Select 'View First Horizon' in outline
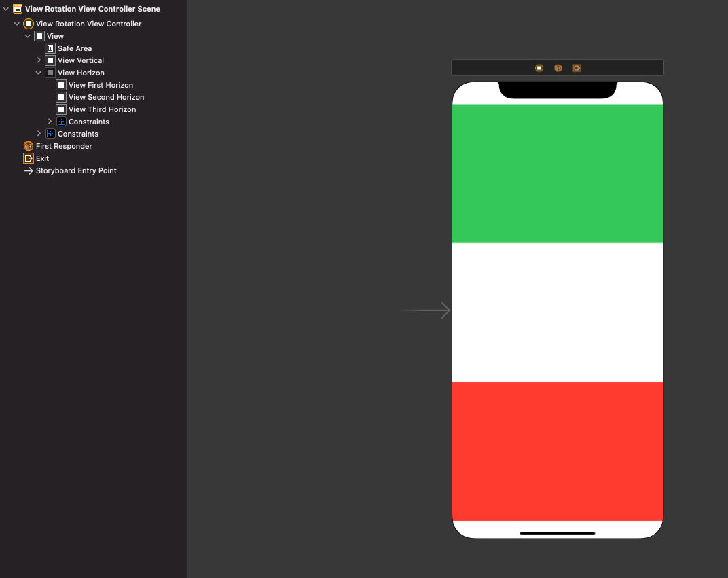 click(101, 85)
